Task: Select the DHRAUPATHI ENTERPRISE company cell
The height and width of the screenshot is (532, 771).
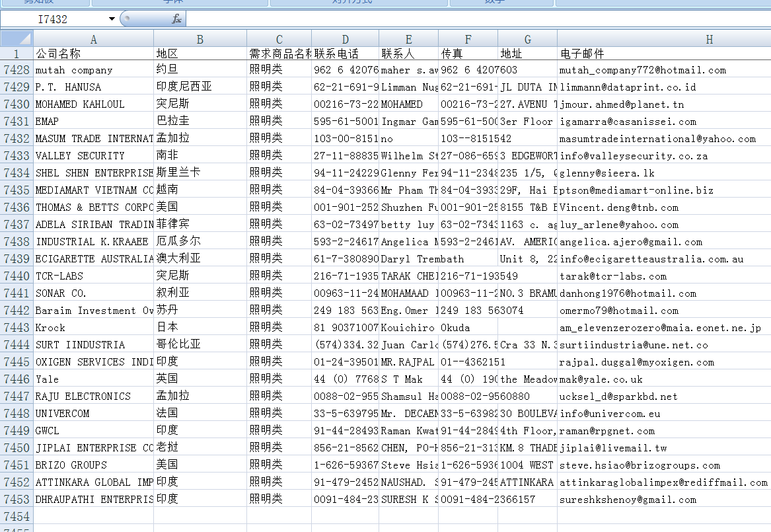Action: 93,500
